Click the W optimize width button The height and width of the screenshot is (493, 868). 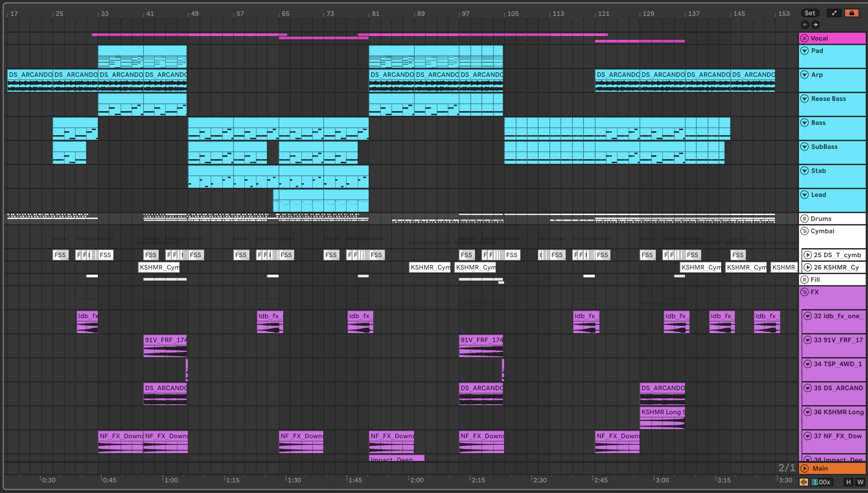click(x=860, y=482)
